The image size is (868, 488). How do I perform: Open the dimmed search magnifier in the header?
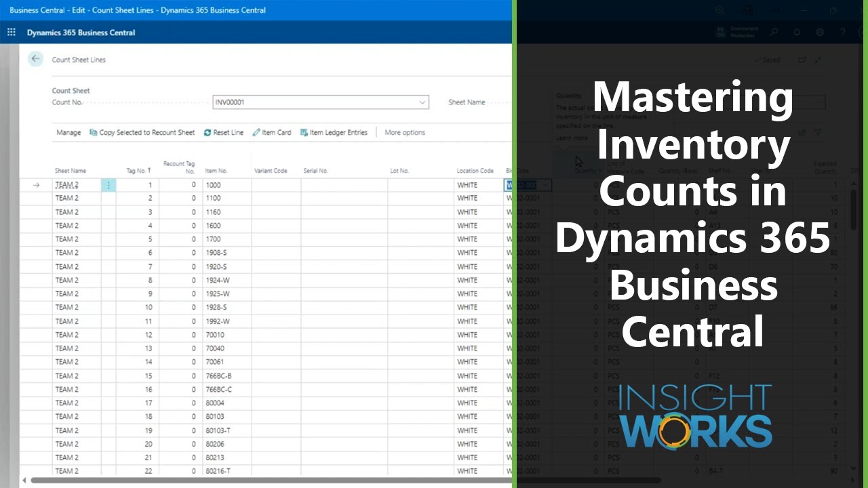click(774, 33)
